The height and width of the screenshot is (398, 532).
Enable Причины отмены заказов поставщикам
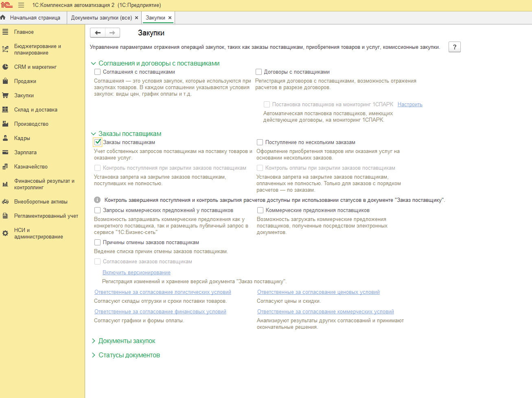click(97, 242)
